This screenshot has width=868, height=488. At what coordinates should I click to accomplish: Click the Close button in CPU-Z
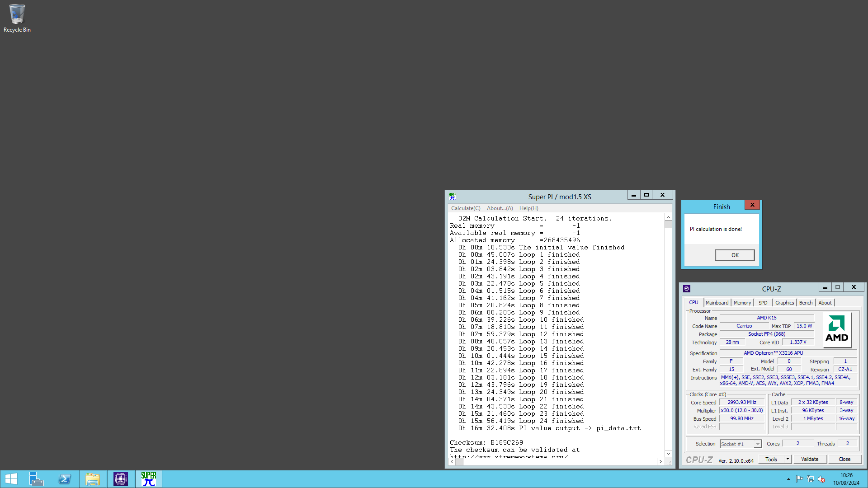tap(844, 459)
